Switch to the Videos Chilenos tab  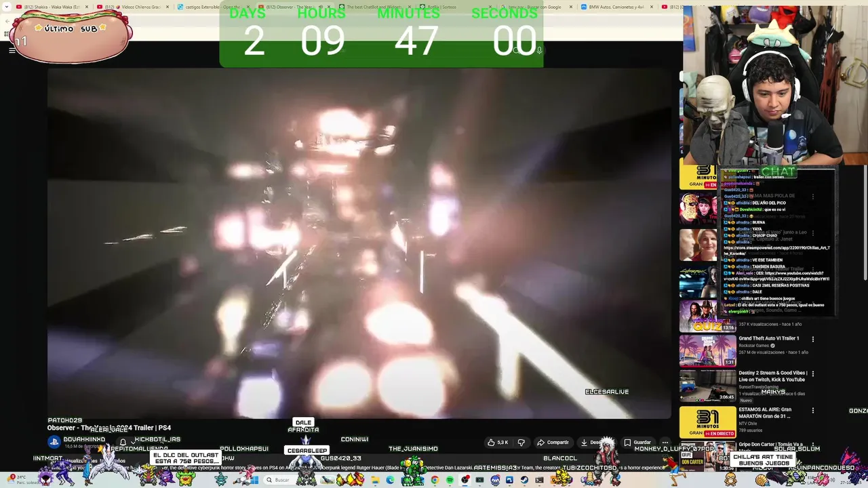[x=132, y=7]
